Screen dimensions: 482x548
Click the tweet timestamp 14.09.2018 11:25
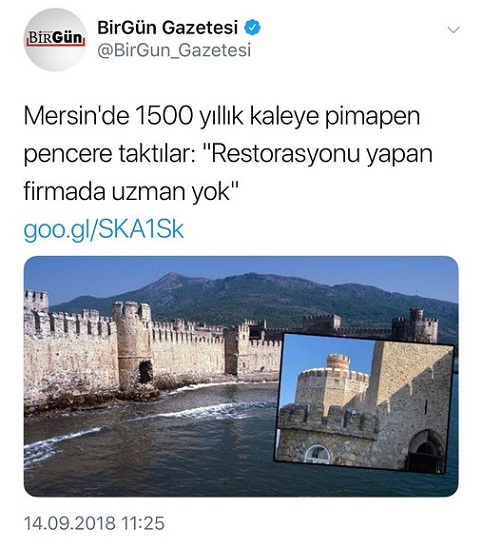[x=94, y=523]
